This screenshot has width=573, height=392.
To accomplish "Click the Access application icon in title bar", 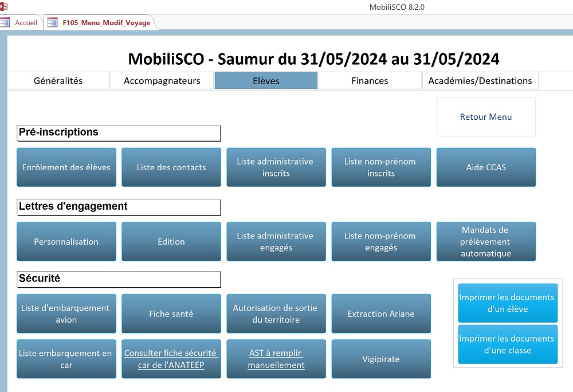I will pos(3,6).
